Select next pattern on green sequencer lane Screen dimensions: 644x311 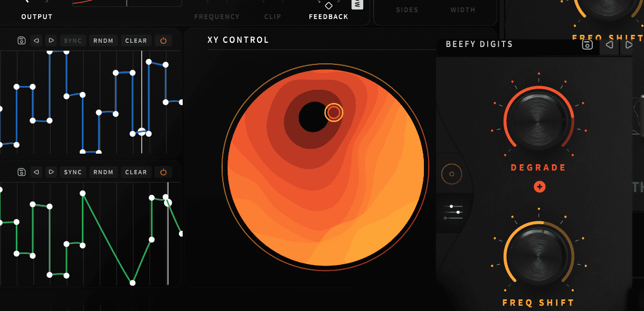pos(51,172)
